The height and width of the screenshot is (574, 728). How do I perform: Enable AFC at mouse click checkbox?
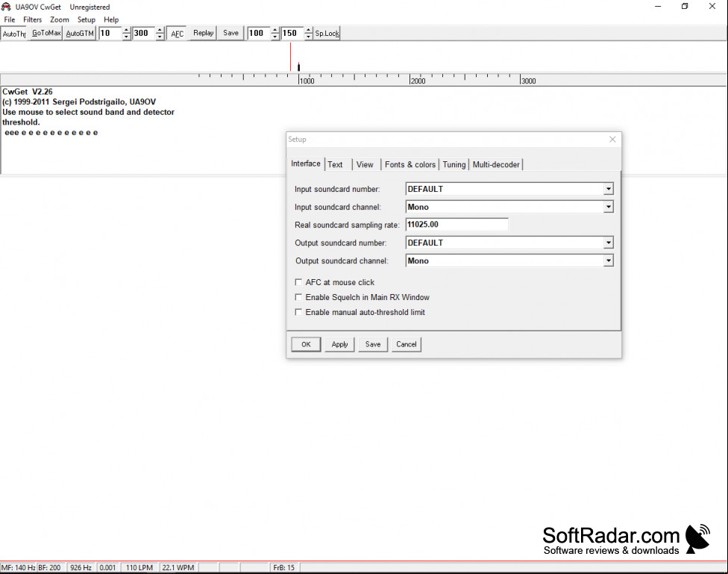[x=298, y=282]
